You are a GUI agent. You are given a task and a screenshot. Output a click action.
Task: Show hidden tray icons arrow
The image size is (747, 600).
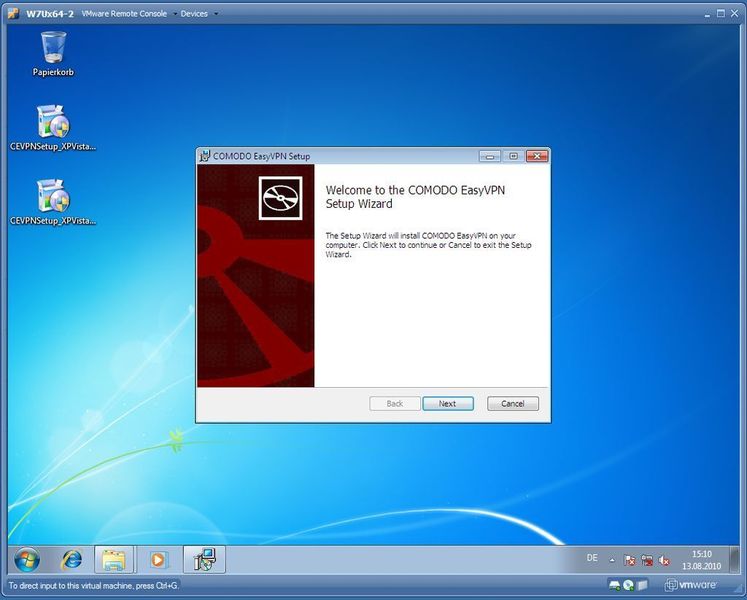612,560
